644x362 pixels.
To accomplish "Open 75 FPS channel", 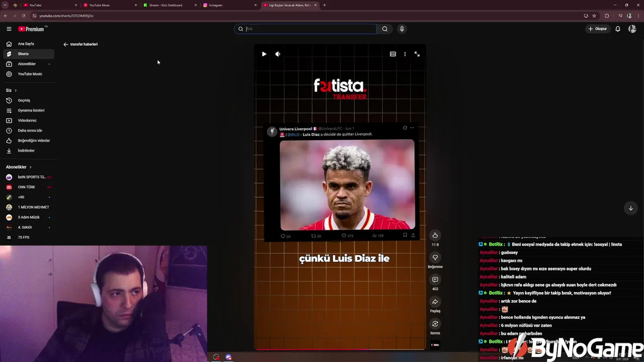I will pyautogui.click(x=29, y=237).
